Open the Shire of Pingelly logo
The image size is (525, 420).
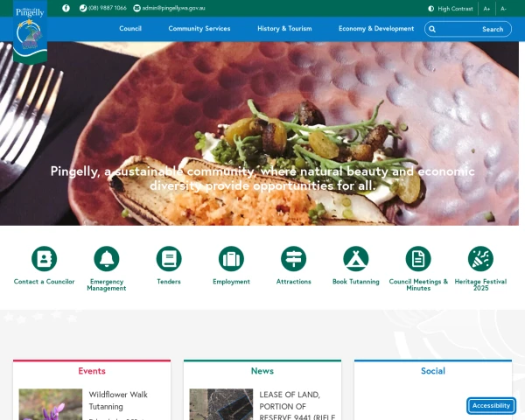coord(30,31)
